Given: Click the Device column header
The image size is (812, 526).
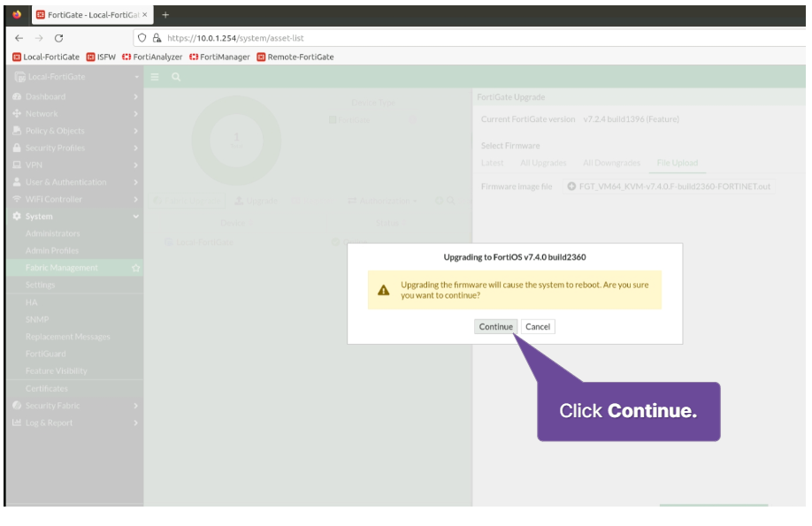Looking at the screenshot, I should [x=235, y=223].
